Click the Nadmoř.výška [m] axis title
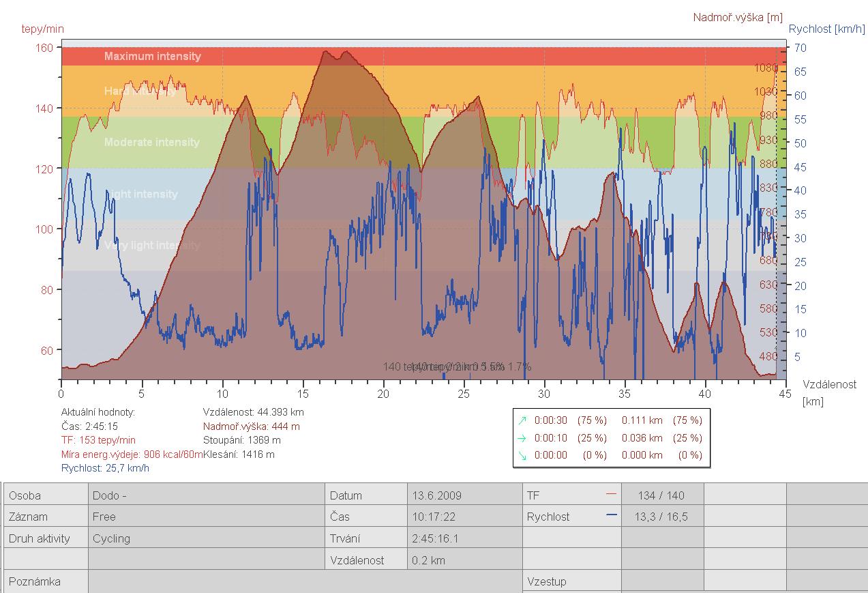The height and width of the screenshot is (593, 868). tap(738, 17)
